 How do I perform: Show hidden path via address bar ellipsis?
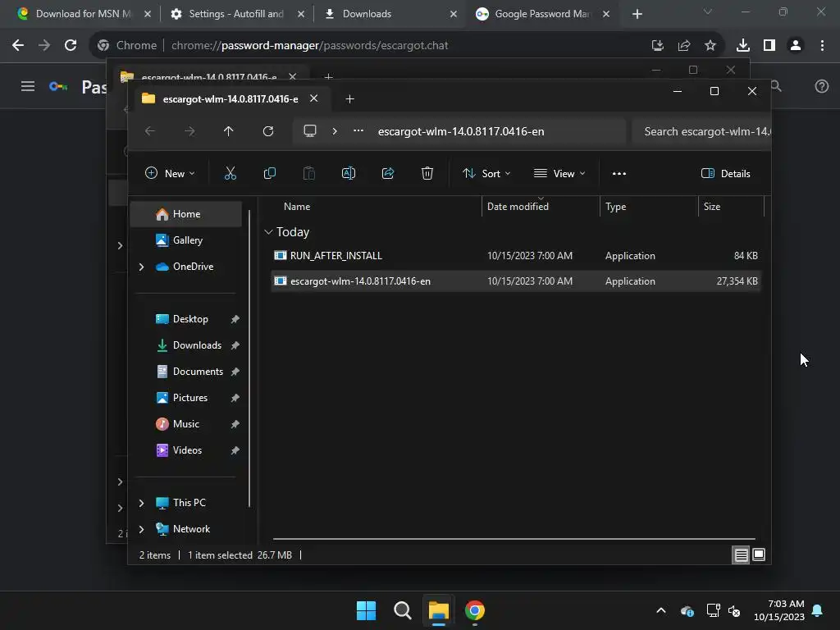click(358, 130)
